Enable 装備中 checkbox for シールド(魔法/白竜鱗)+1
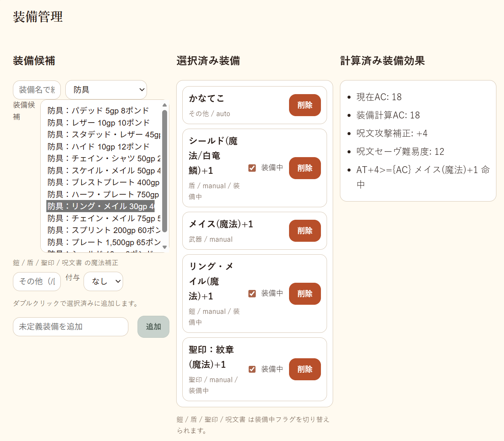 pyautogui.click(x=252, y=167)
